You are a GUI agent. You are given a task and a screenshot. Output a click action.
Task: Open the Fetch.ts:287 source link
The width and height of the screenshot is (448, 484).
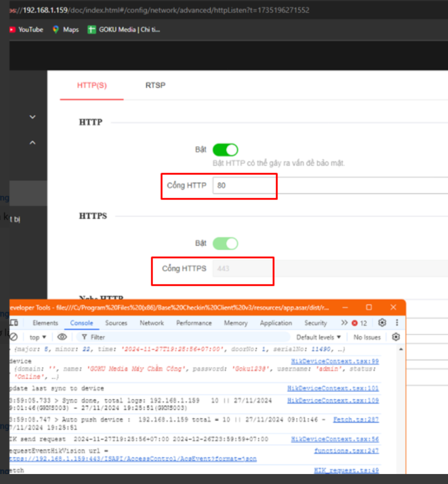point(356,420)
